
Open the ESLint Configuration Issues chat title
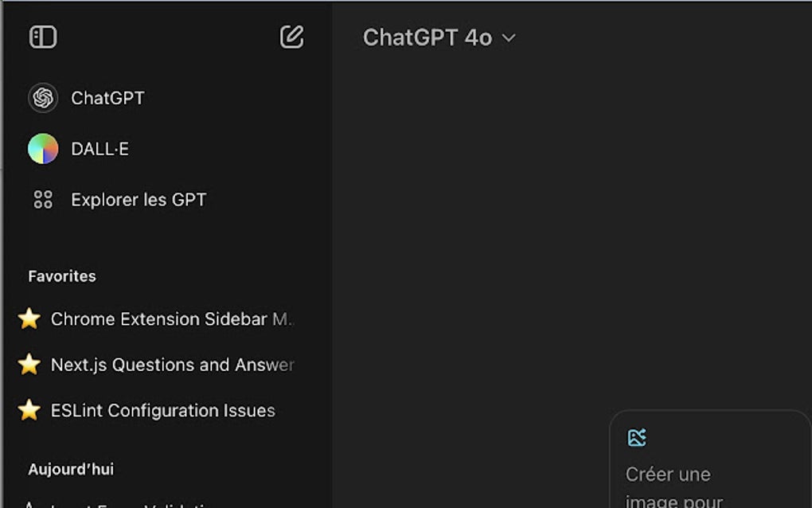tap(162, 411)
